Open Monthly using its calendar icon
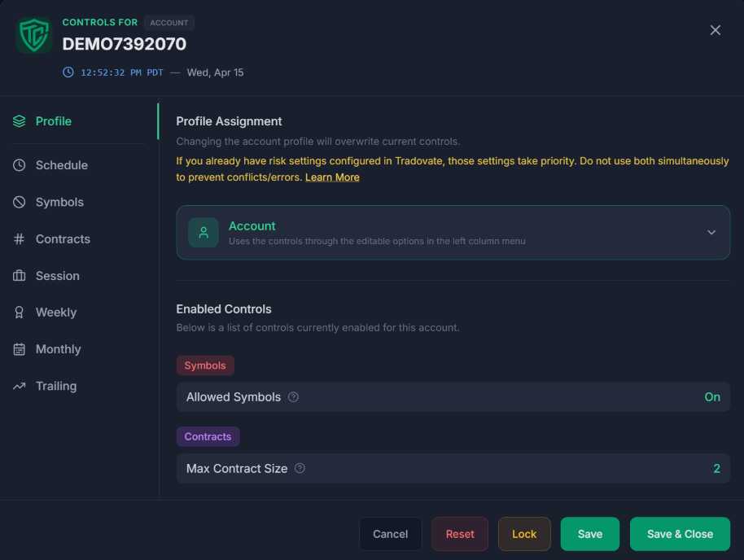Screen dimensions: 744x560 (18, 348)
